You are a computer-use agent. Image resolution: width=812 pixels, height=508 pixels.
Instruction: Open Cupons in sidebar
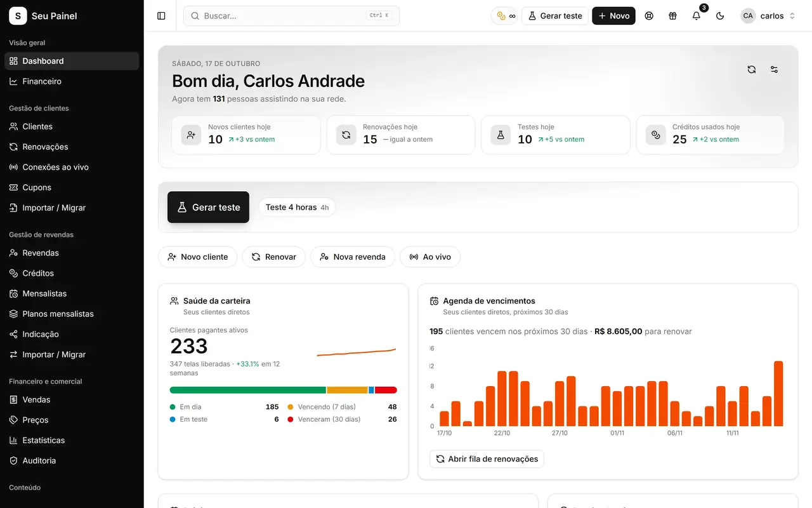pos(72,187)
